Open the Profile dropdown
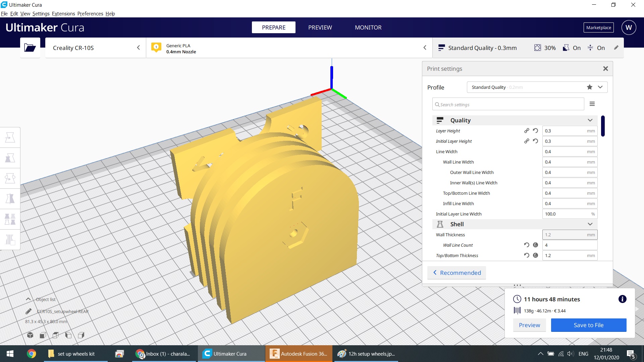 537,87
